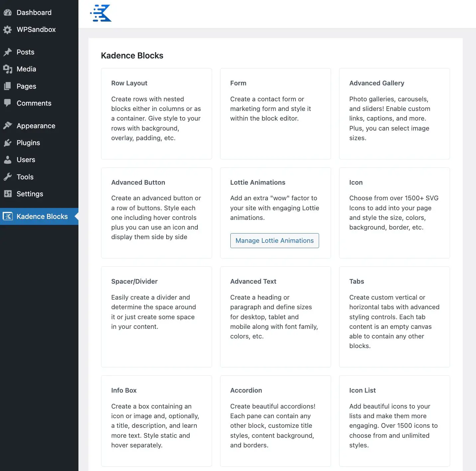476x471 pixels.
Task: Open the Plugins menu label
Action: point(28,143)
